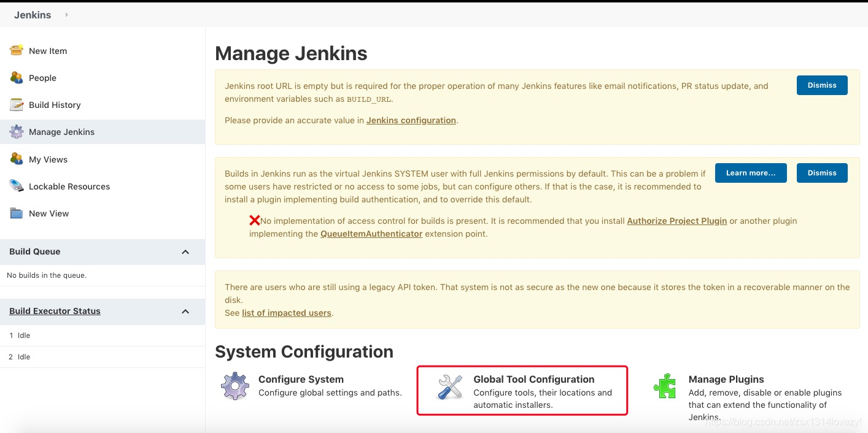Viewport: 868px width, 433px height.
Task: Click the Configure System gear icon
Action: (235, 386)
